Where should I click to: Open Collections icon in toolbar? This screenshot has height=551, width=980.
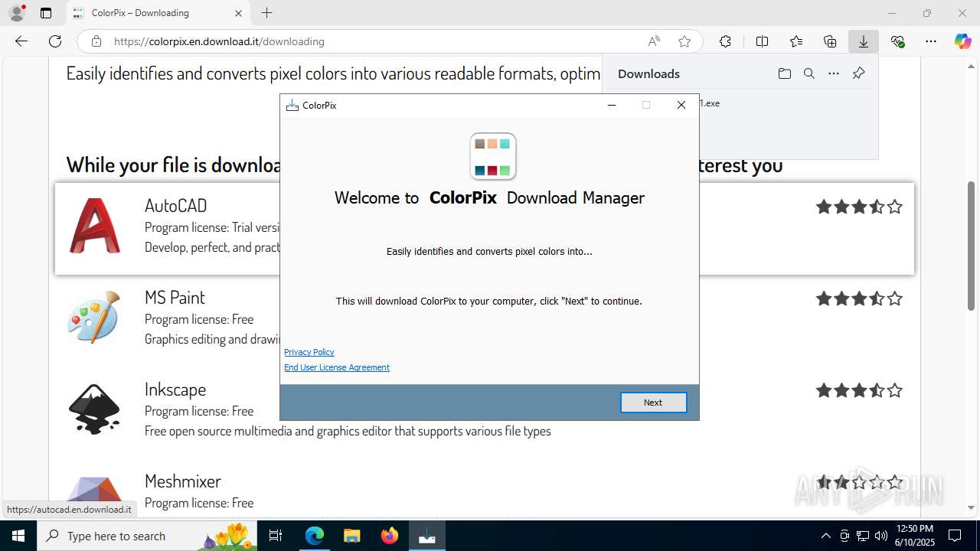pos(830,41)
